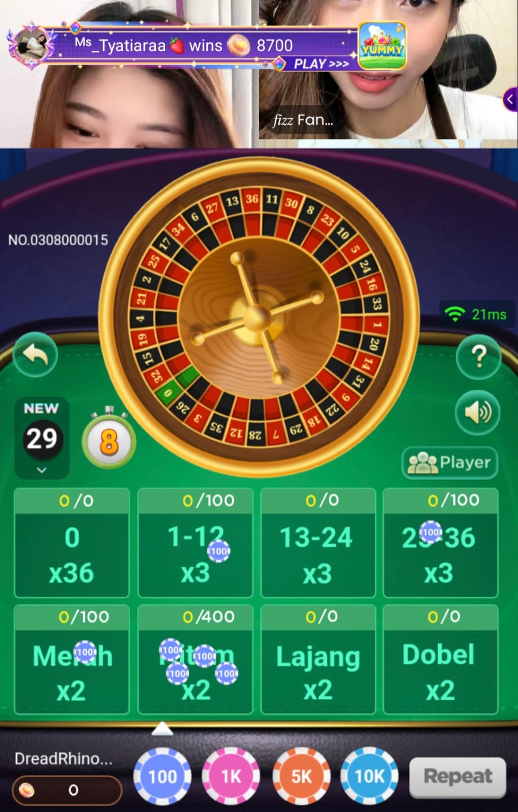Tap the winner's avatar in banner

click(x=32, y=45)
